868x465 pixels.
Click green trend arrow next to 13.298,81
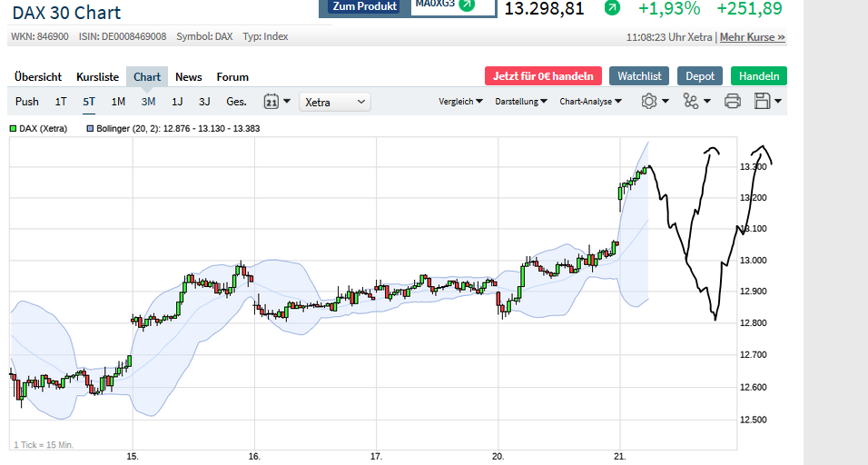click(612, 8)
